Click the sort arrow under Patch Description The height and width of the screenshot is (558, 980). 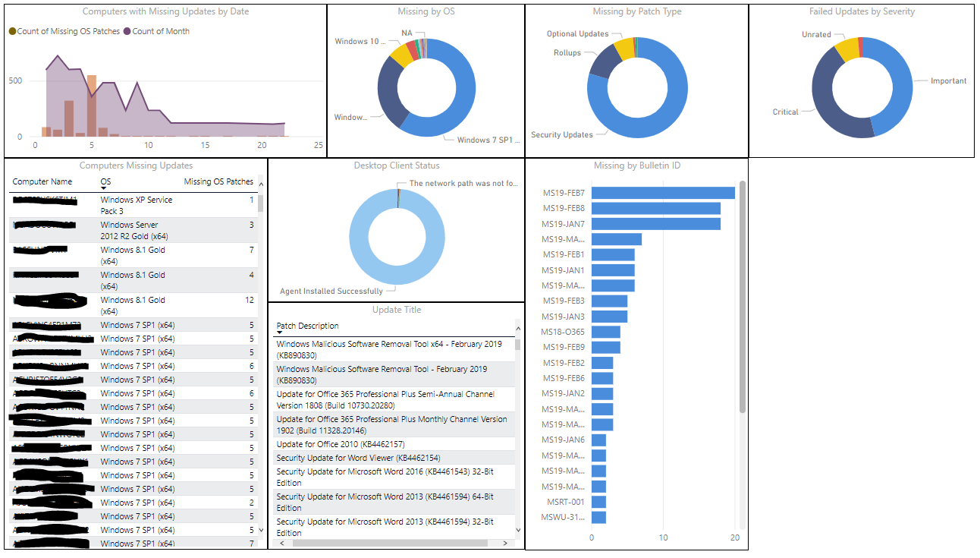coord(280,333)
